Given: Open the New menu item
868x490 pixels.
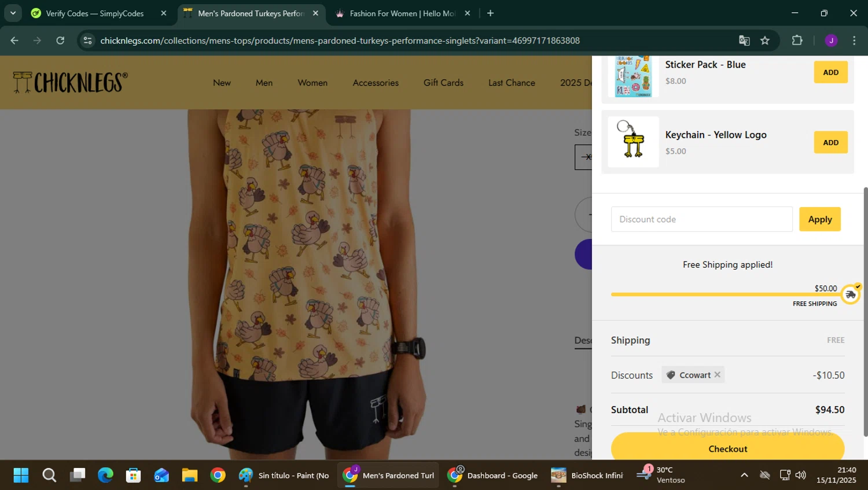Looking at the screenshot, I should (x=222, y=83).
